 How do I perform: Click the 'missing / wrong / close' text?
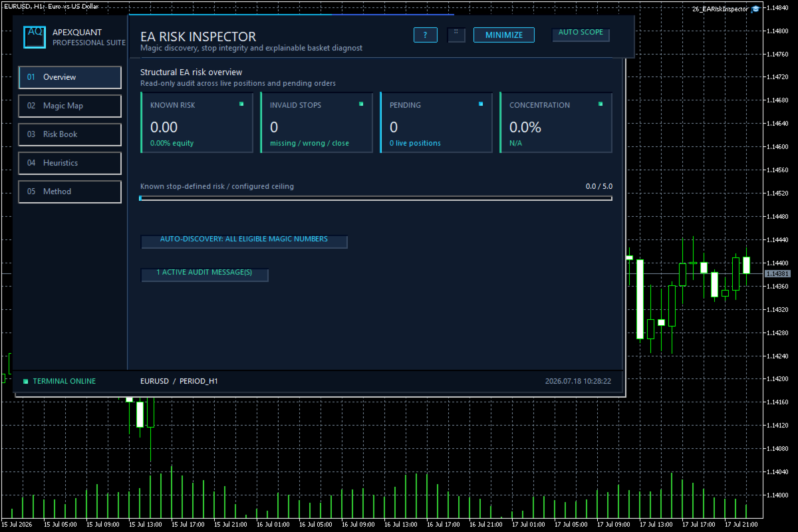pyautogui.click(x=309, y=143)
